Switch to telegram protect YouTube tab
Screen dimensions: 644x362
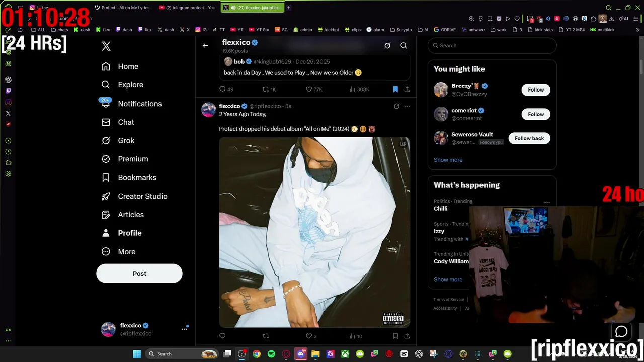187,8
